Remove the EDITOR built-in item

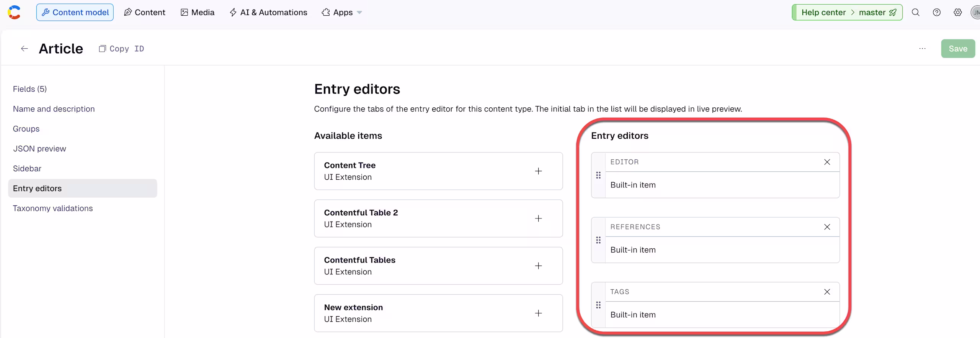pos(827,162)
